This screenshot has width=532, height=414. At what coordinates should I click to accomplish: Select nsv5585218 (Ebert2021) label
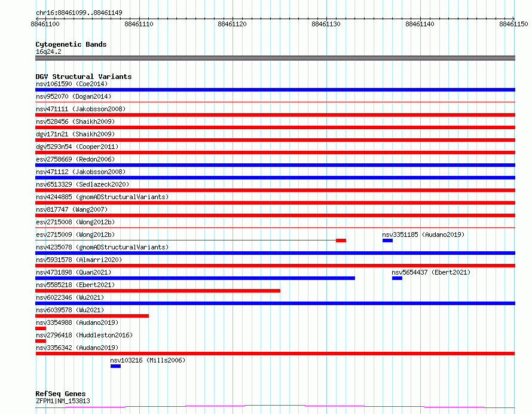coord(75,285)
